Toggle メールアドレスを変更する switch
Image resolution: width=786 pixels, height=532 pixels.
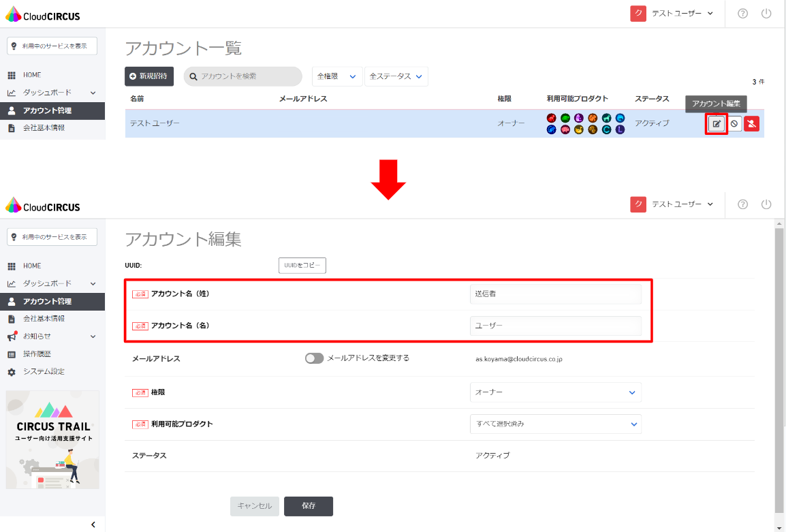tap(314, 358)
